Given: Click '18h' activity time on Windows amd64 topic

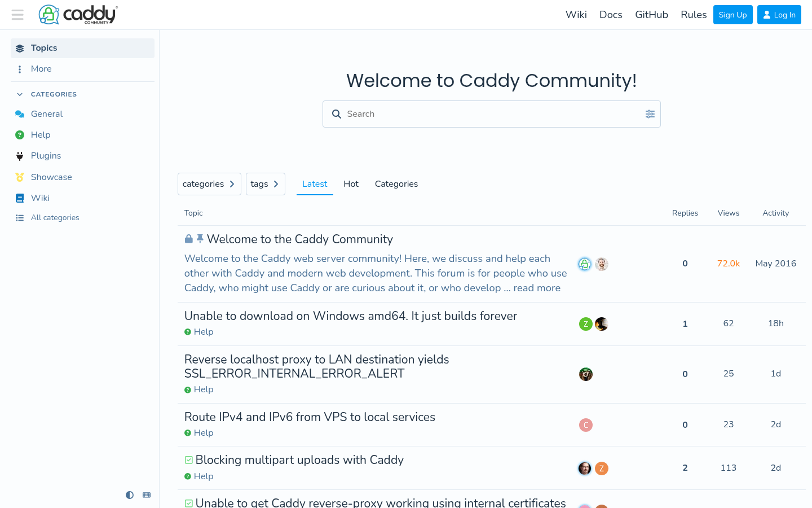Looking at the screenshot, I should tap(776, 323).
